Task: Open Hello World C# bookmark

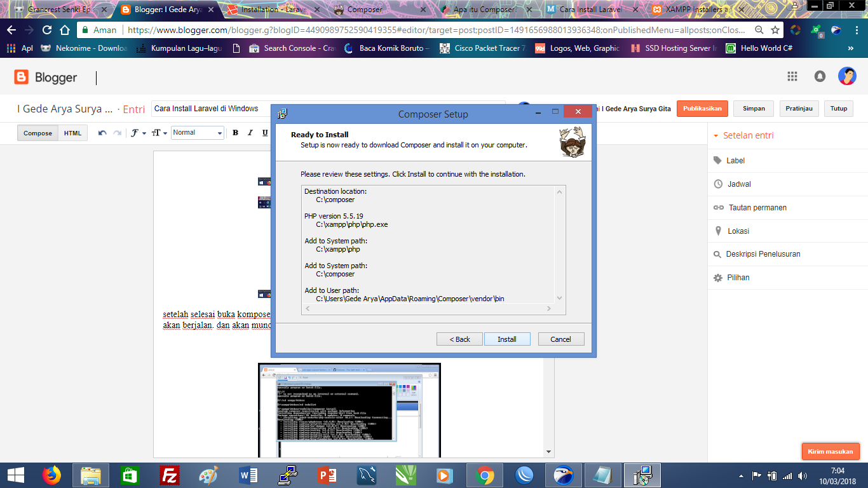Action: click(759, 48)
